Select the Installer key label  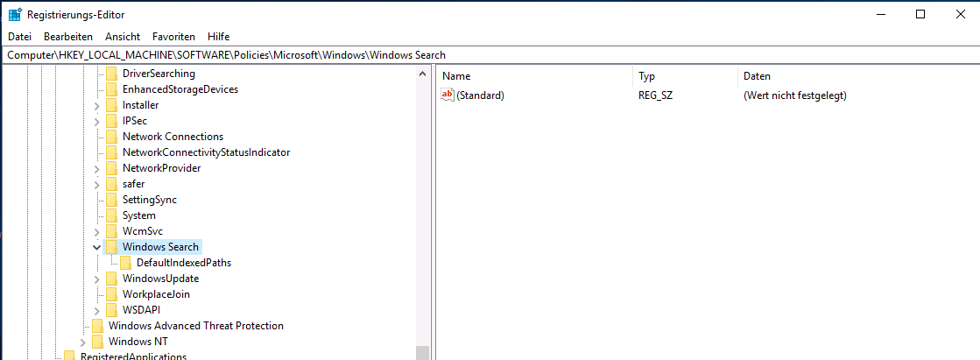141,105
